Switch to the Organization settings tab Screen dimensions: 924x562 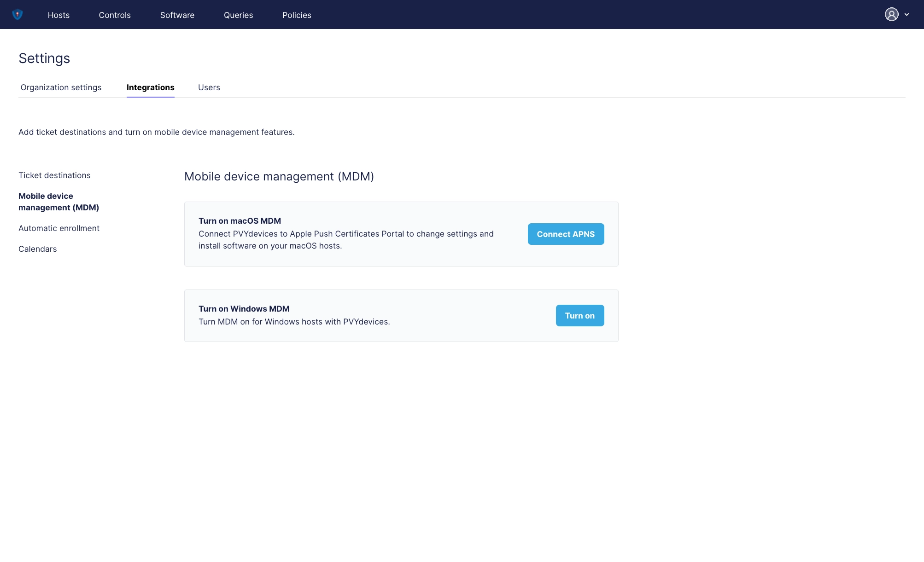coord(61,87)
